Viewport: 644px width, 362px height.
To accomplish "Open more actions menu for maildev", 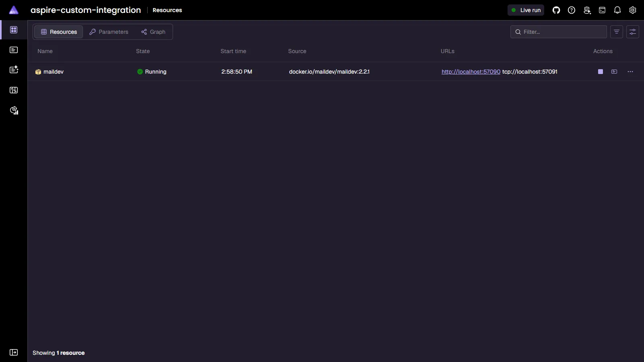I will 630,72.
